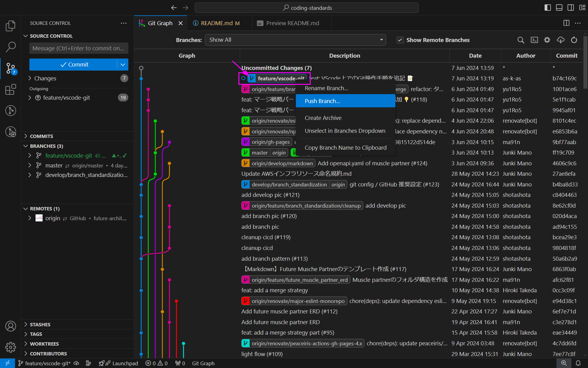Click feature/vscode-git* branch in status bar
Screen dimensions: 588x368
coord(44,363)
